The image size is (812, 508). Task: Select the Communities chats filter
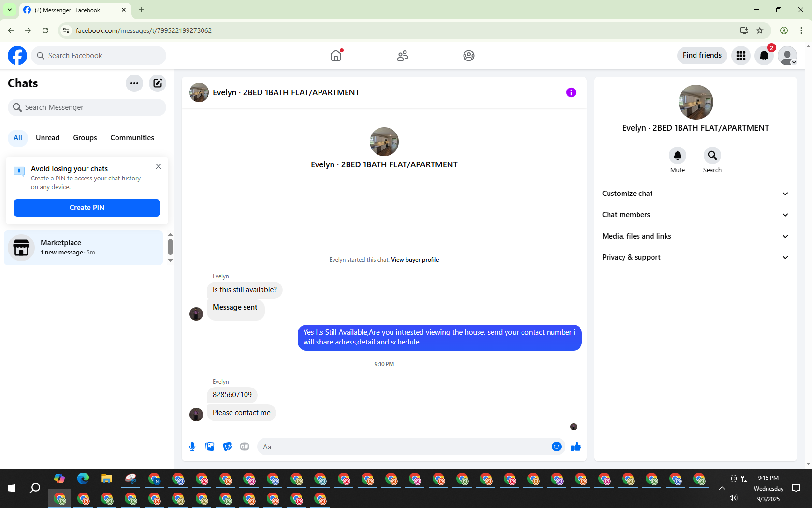132,138
